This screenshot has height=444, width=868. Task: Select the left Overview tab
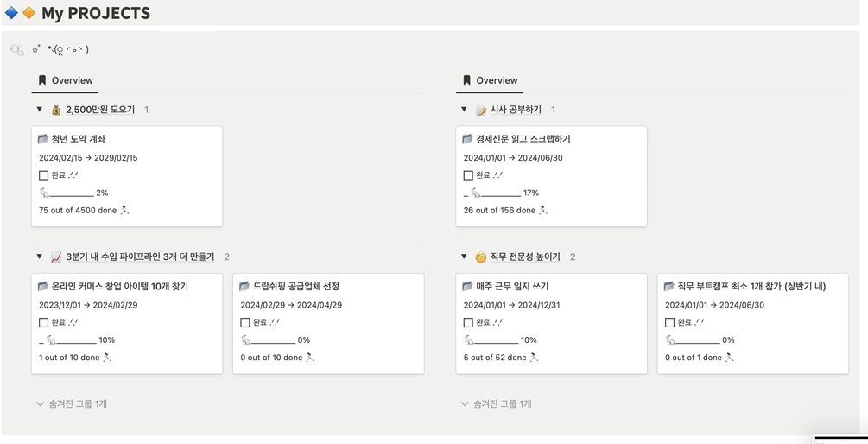(x=65, y=80)
